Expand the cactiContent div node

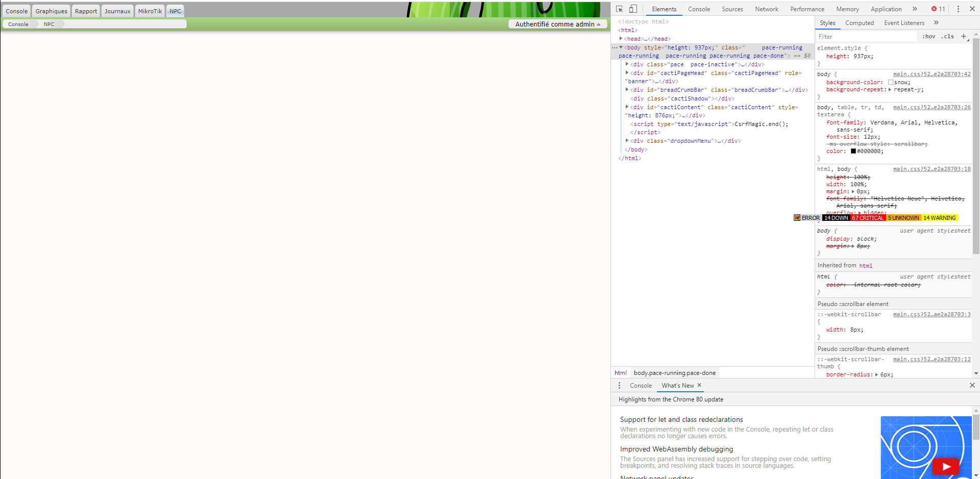627,107
